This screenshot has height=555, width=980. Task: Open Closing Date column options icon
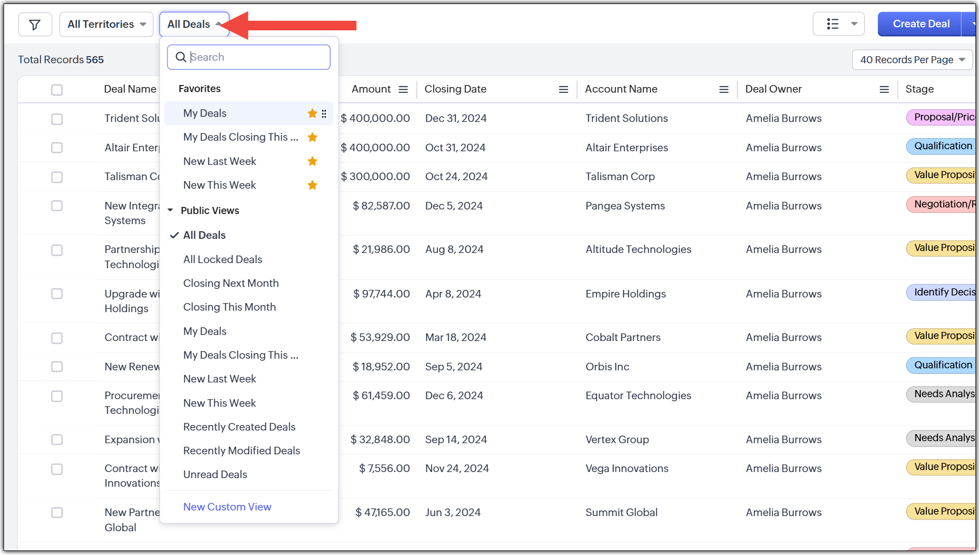pos(563,90)
